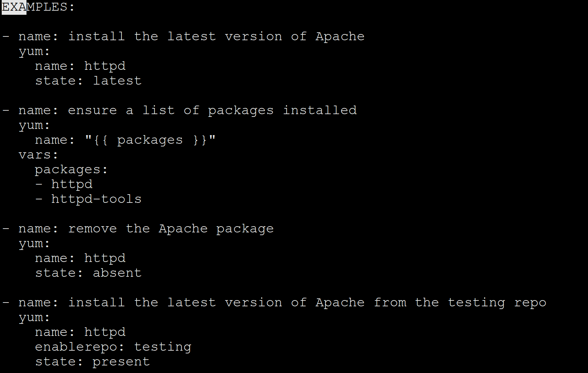
Task: Click the word "installed" in second example
Action: pyautogui.click(x=320, y=110)
